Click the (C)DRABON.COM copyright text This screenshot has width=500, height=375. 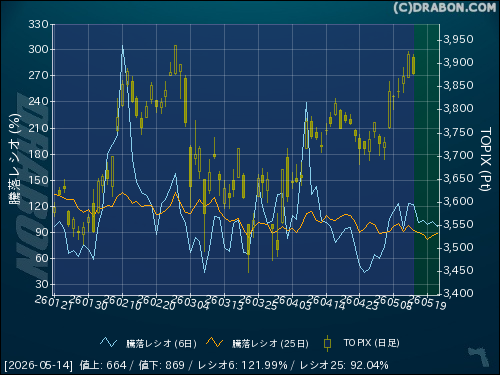pos(444,8)
